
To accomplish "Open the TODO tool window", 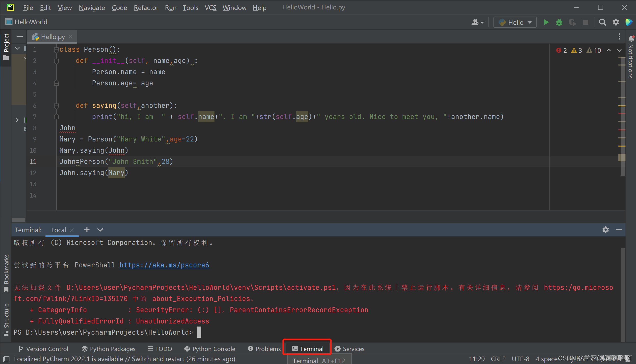I will tap(160, 349).
